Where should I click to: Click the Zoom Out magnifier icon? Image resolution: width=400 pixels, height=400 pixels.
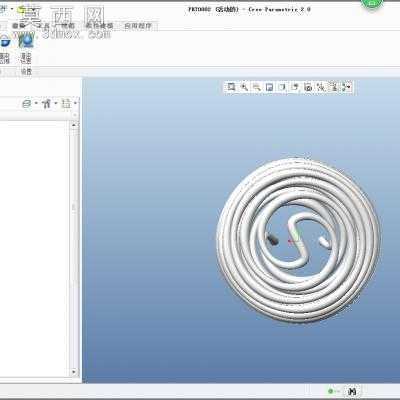point(257,87)
